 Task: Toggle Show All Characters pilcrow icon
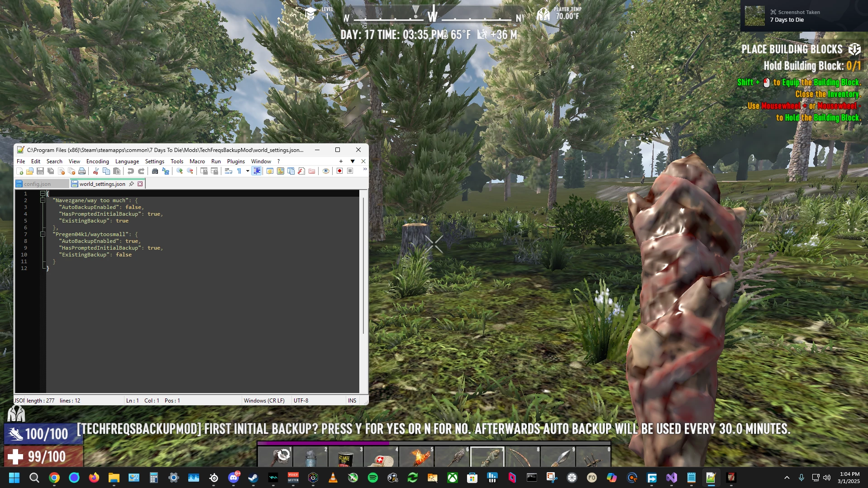click(x=239, y=171)
